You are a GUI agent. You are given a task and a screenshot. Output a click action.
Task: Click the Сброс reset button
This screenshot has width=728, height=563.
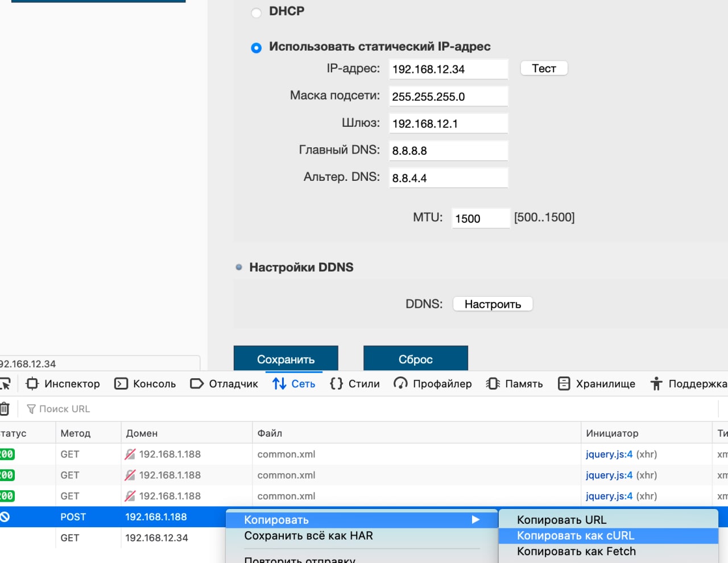click(x=416, y=359)
